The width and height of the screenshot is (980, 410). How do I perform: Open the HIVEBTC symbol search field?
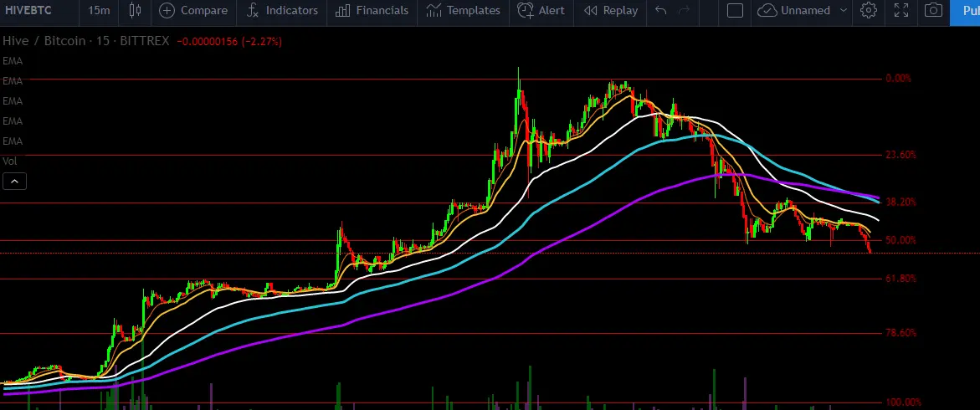pyautogui.click(x=28, y=11)
